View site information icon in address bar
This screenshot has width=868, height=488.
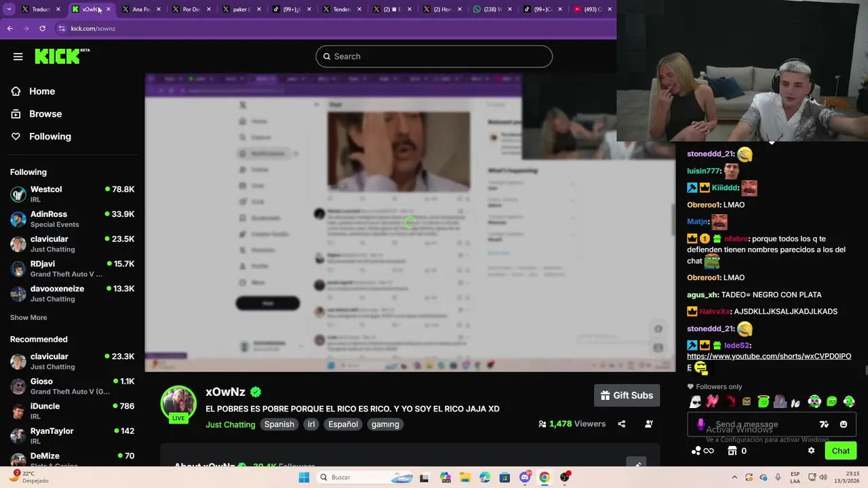pos(62,28)
